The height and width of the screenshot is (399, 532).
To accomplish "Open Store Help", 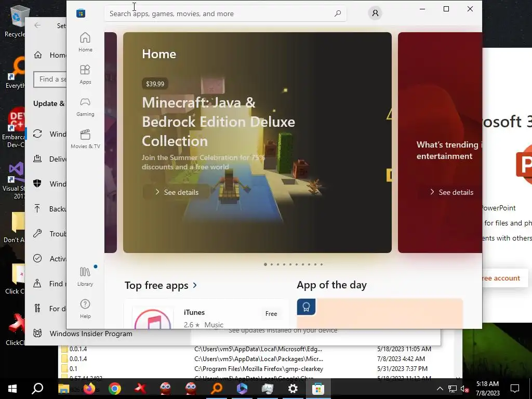I will tap(85, 309).
